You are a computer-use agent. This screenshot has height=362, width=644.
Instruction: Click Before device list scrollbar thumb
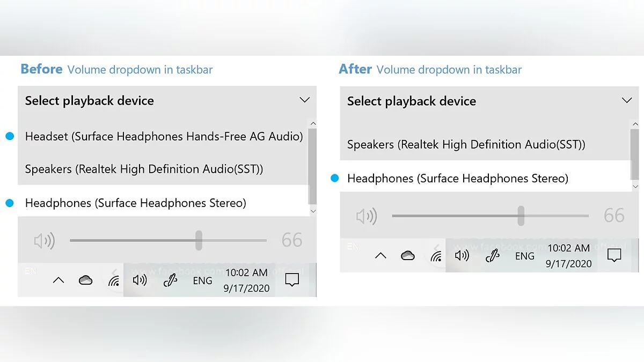point(313,166)
